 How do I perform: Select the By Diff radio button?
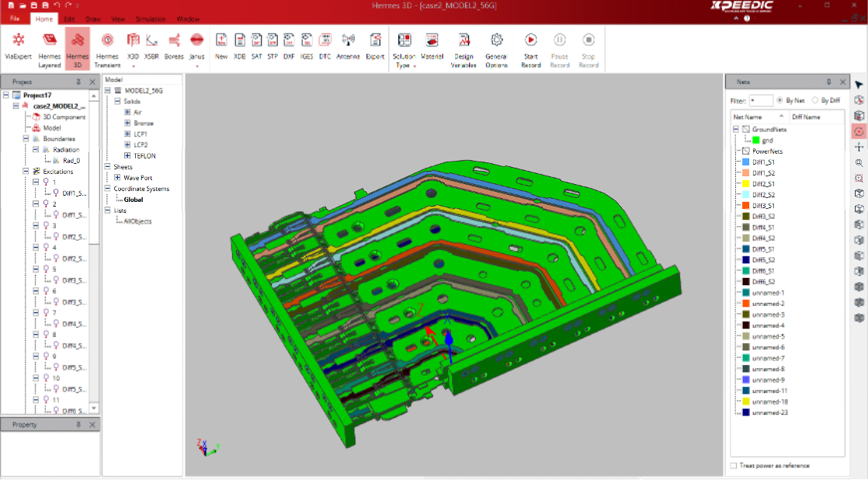[815, 100]
